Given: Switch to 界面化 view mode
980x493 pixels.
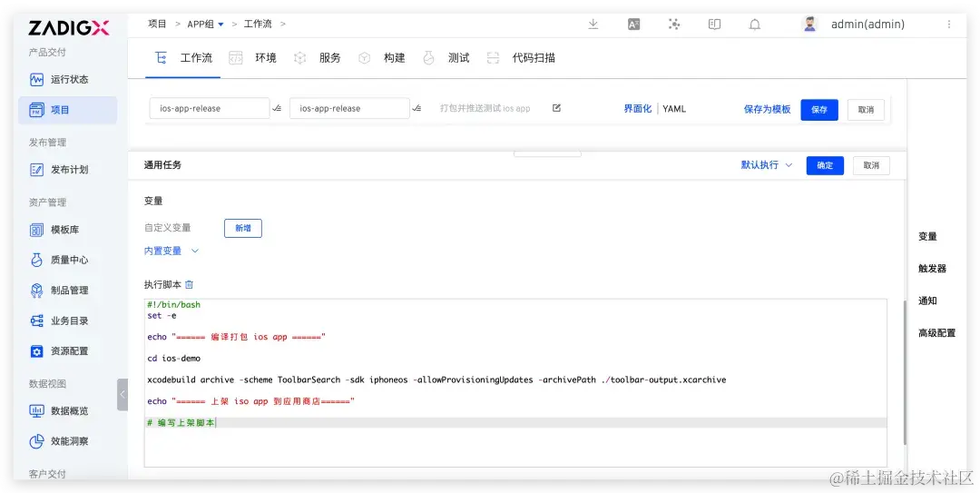Looking at the screenshot, I should coord(638,109).
